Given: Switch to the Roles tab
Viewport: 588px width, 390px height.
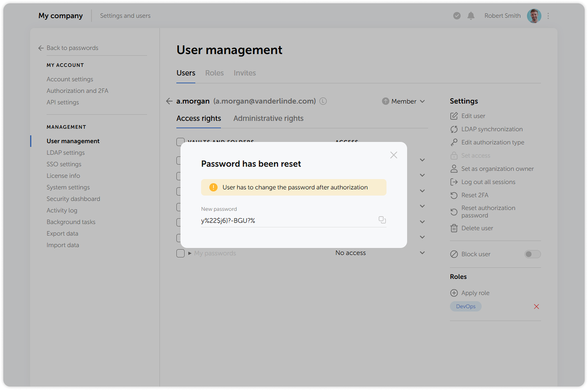Looking at the screenshot, I should click(x=214, y=73).
